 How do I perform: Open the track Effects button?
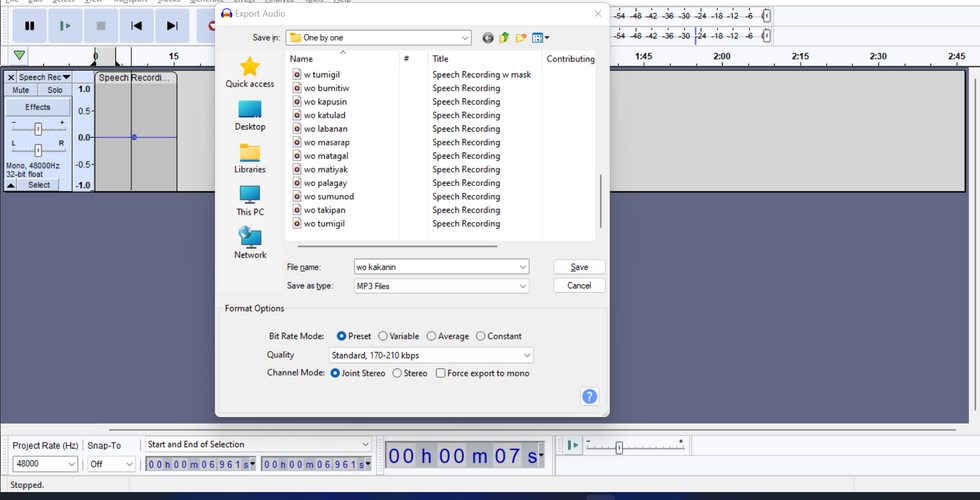[38, 107]
